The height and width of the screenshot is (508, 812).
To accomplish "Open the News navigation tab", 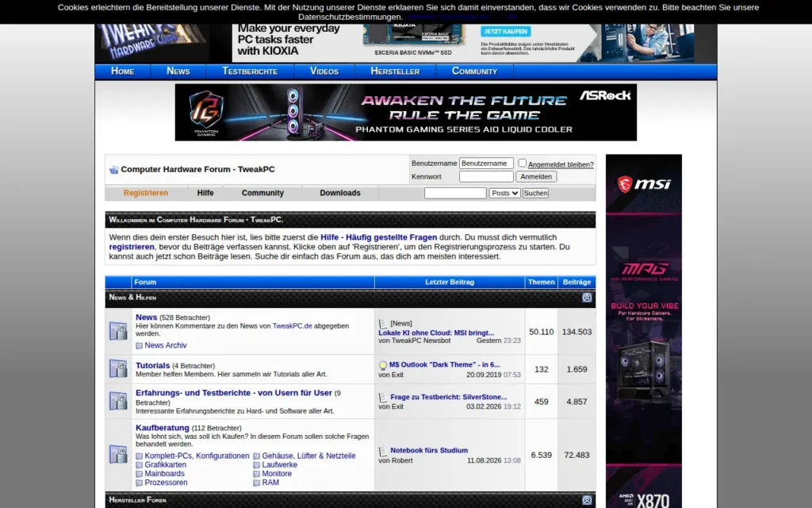I will pyautogui.click(x=178, y=71).
